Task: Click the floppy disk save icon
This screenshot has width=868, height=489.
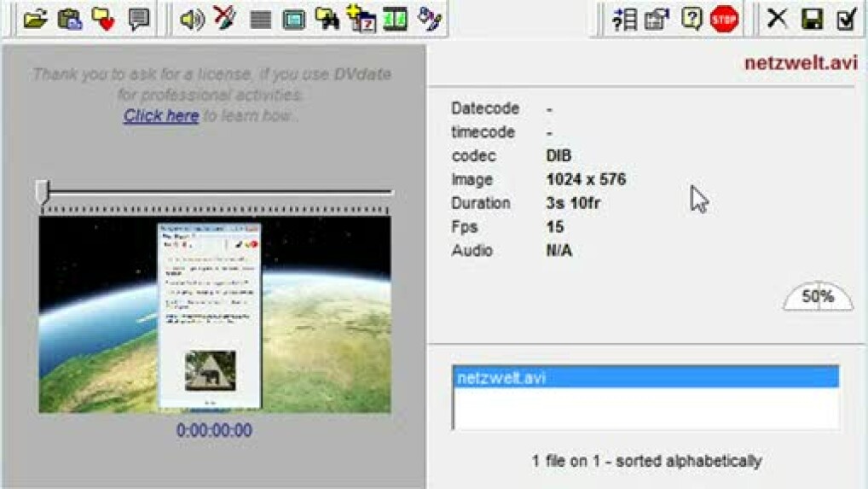Action: [x=812, y=19]
